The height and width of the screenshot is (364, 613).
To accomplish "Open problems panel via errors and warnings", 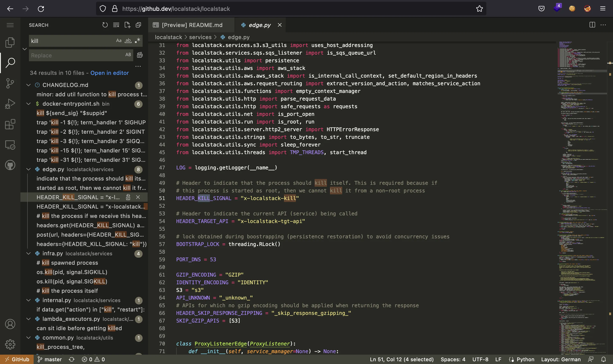I will coord(93,359).
